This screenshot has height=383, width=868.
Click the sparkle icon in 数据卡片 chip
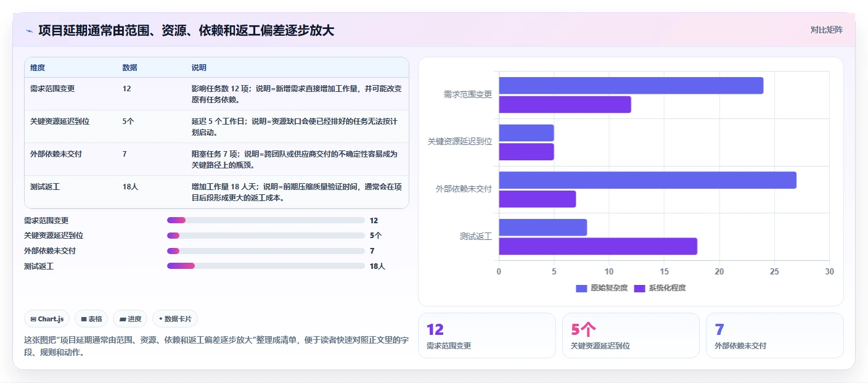click(x=161, y=319)
